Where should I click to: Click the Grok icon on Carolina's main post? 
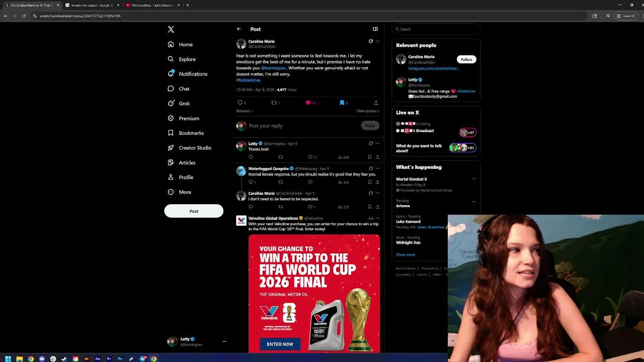click(371, 41)
